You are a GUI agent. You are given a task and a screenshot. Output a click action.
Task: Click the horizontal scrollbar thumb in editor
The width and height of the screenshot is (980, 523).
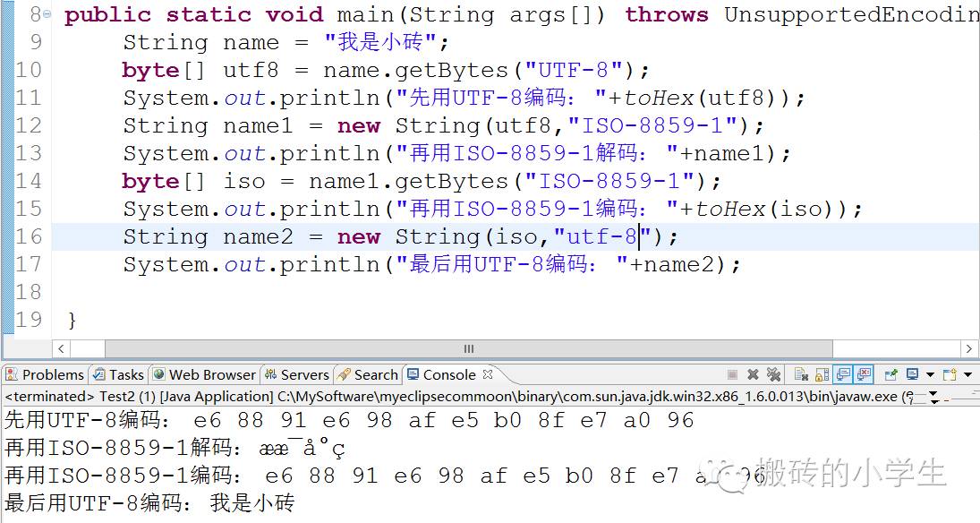click(468, 349)
